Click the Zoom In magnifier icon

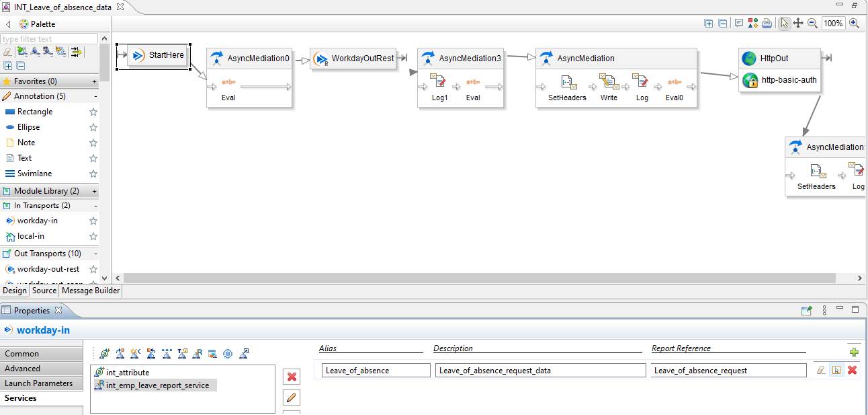click(x=854, y=23)
